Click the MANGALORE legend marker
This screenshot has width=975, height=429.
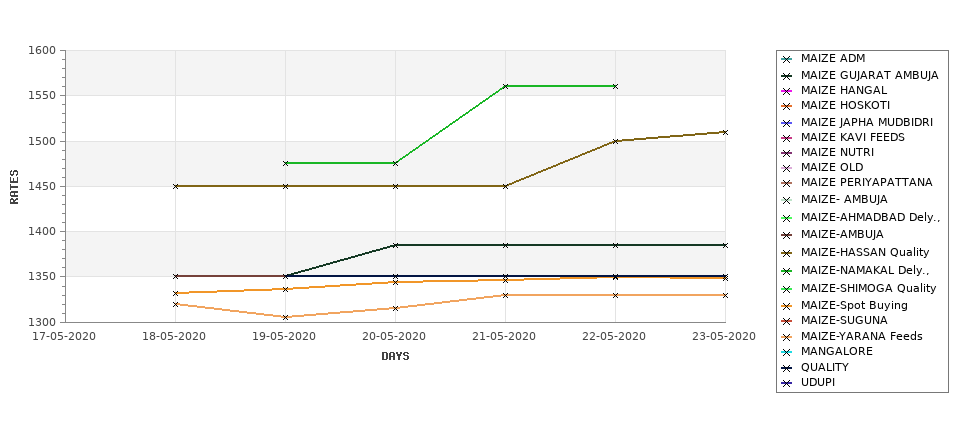[787, 352]
